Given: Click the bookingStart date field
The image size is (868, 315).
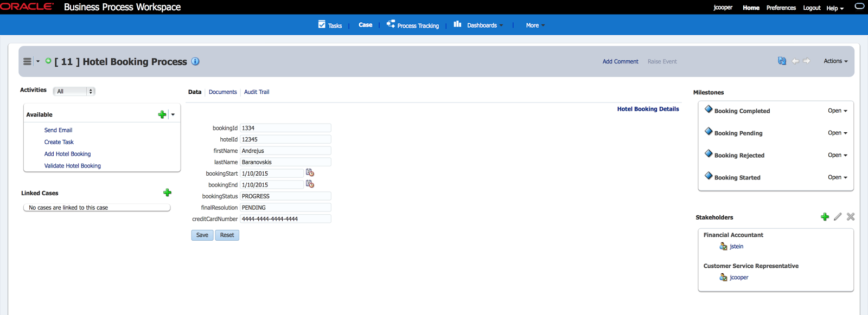Looking at the screenshot, I should click(272, 173).
